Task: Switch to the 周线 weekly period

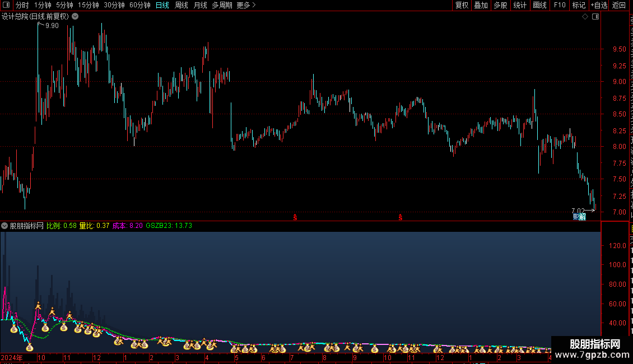Action: [181, 5]
